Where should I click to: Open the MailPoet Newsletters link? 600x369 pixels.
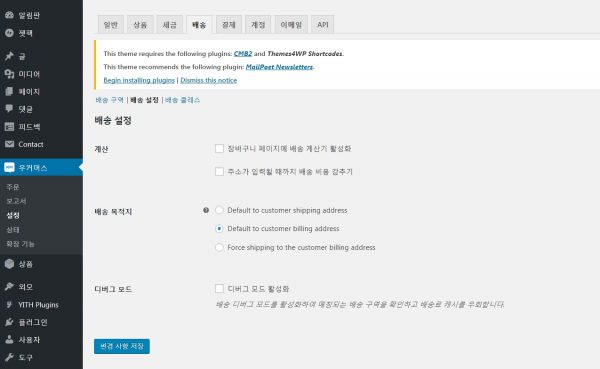coord(279,67)
